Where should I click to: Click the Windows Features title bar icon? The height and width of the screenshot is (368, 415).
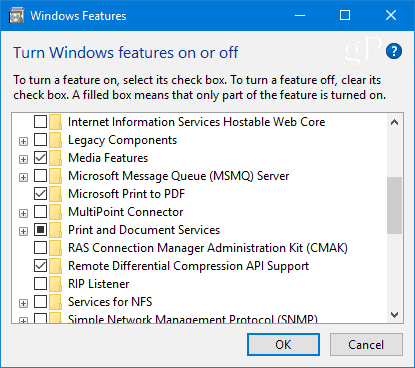coord(16,16)
